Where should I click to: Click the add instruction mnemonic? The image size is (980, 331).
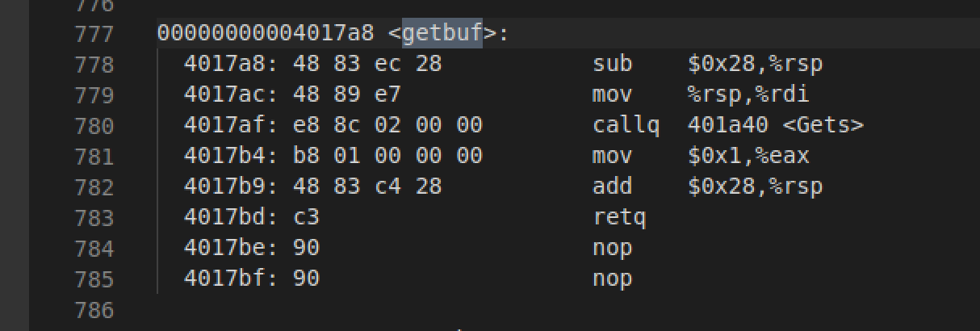coord(612,187)
